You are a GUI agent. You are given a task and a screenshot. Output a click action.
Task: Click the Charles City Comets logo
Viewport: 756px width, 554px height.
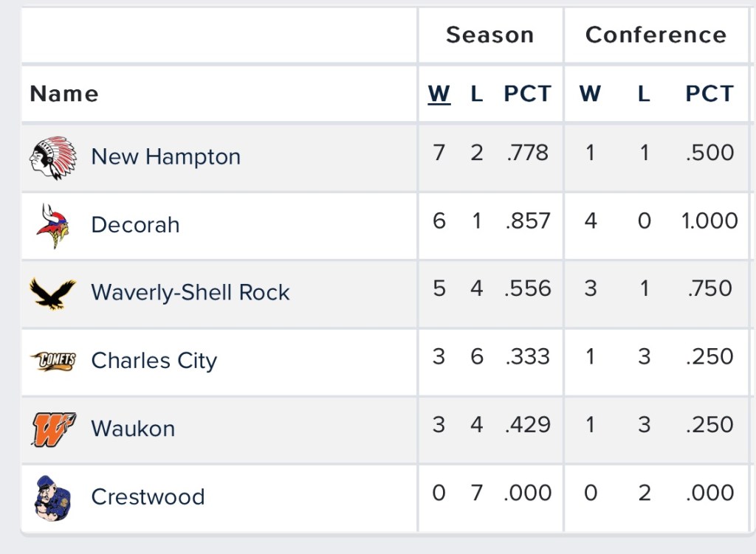(53, 361)
